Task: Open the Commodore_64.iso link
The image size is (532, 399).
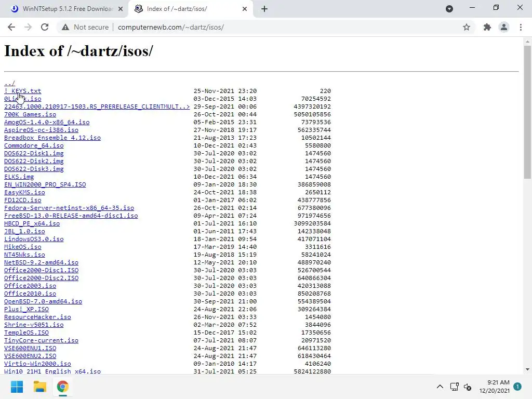Action: [x=34, y=145]
